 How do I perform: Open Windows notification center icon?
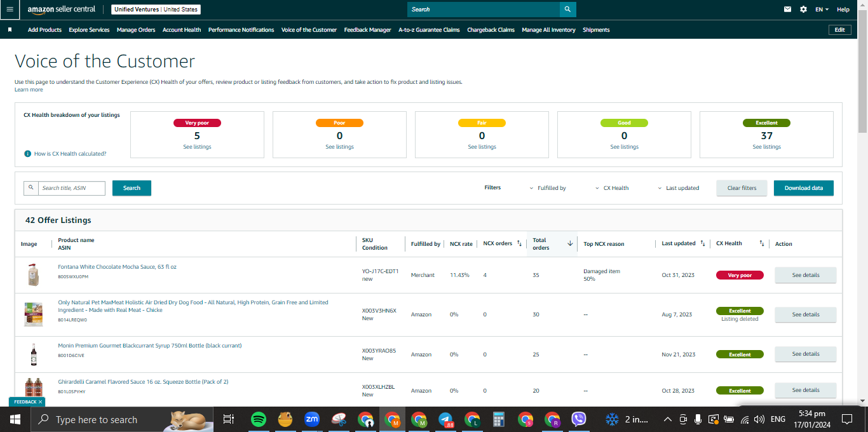pyautogui.click(x=846, y=419)
